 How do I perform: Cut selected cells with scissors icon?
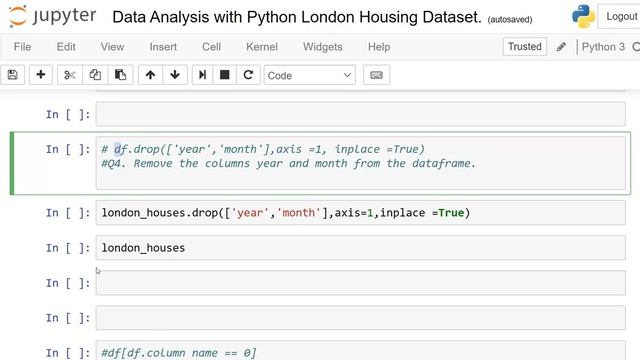[x=70, y=75]
